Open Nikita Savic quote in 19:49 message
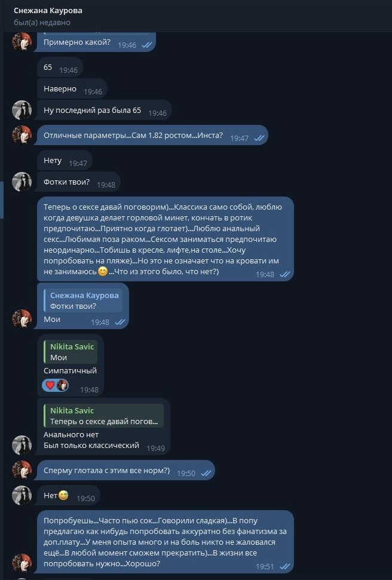 (103, 416)
